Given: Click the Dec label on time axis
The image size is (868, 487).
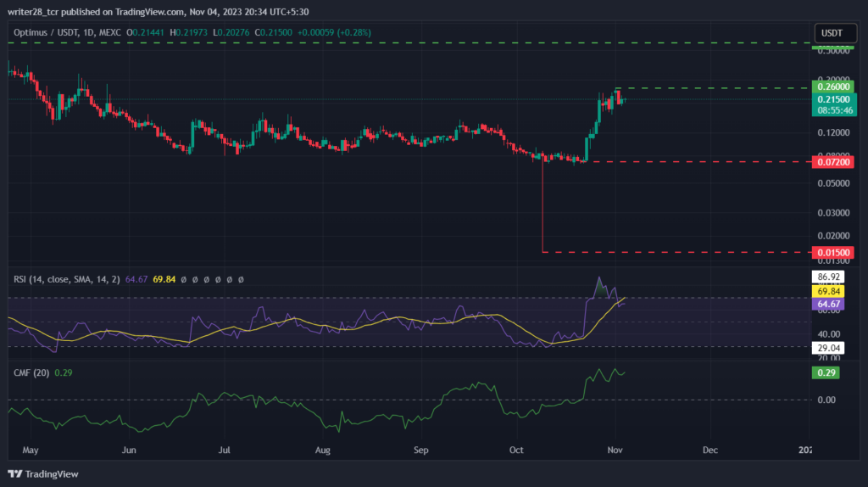Looking at the screenshot, I should click(710, 450).
